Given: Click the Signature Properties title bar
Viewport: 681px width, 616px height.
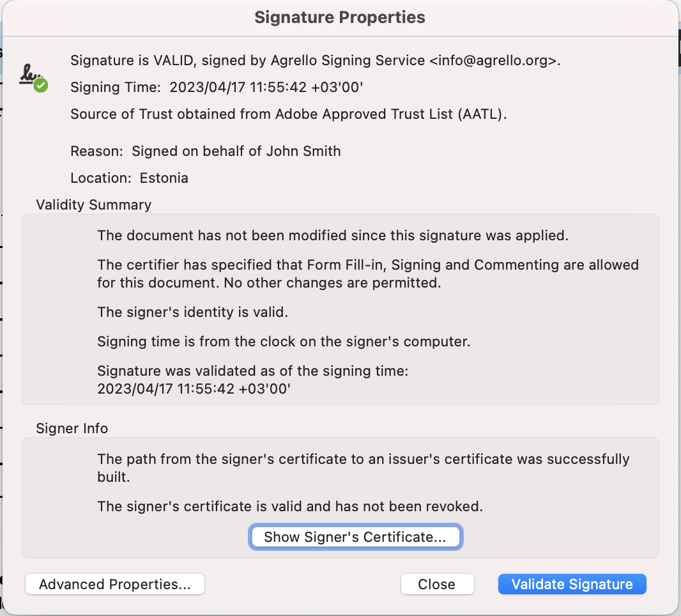Looking at the screenshot, I should tap(340, 17).
